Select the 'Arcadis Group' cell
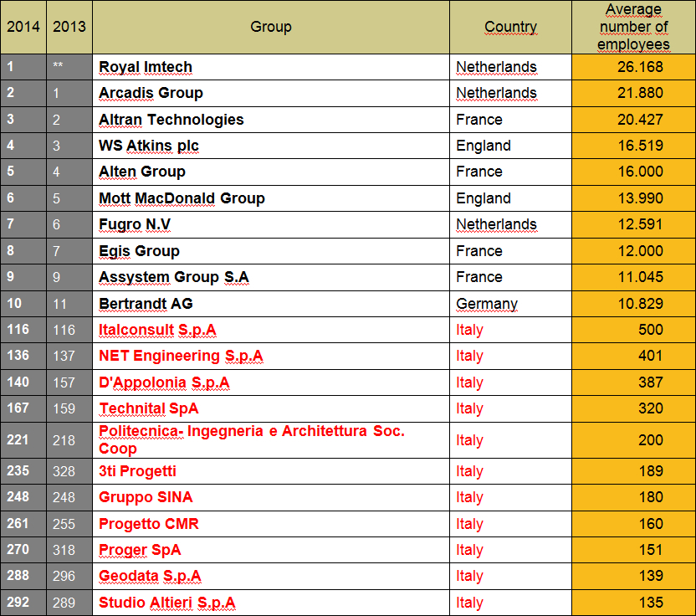This screenshot has height=616, width=696. pyautogui.click(x=271, y=93)
